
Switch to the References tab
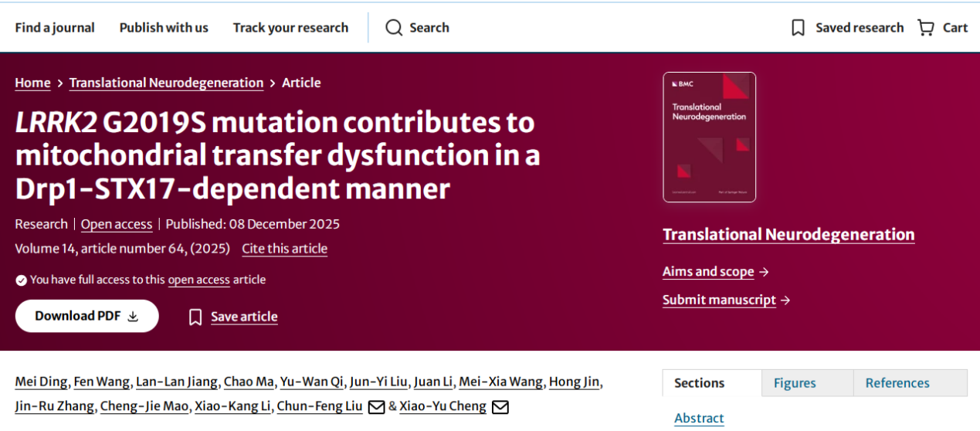pos(897,383)
